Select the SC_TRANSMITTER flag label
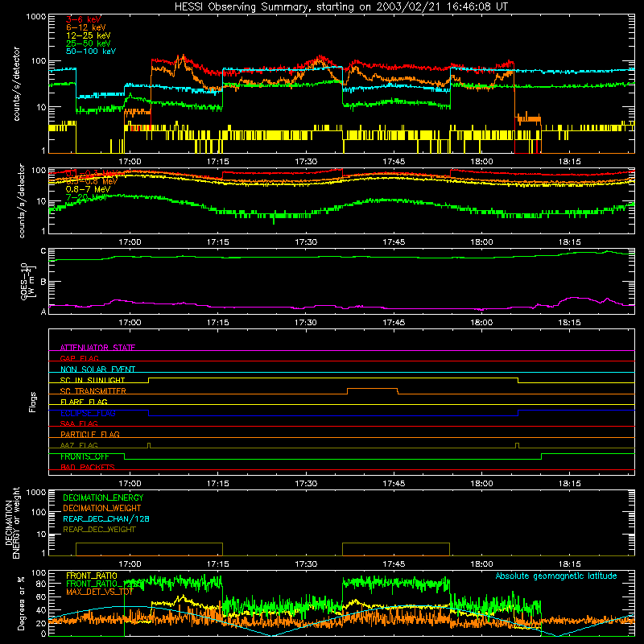The width and height of the screenshot is (644, 644). click(x=93, y=391)
